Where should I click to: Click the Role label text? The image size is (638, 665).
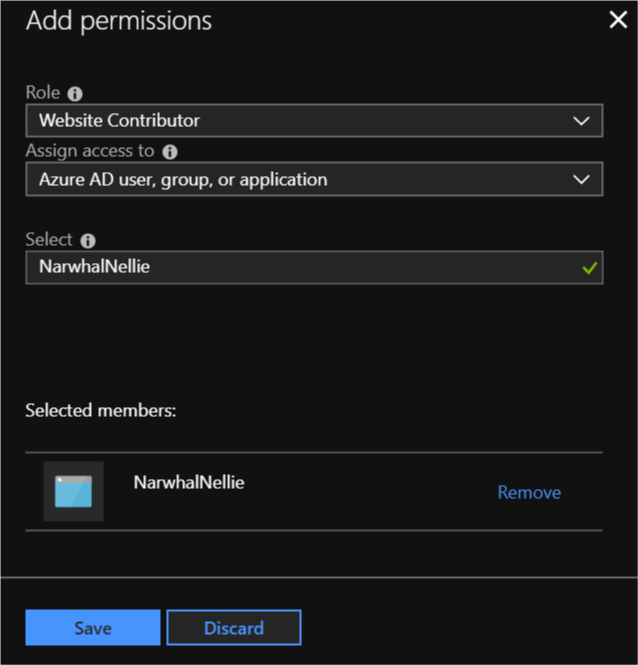tap(43, 92)
